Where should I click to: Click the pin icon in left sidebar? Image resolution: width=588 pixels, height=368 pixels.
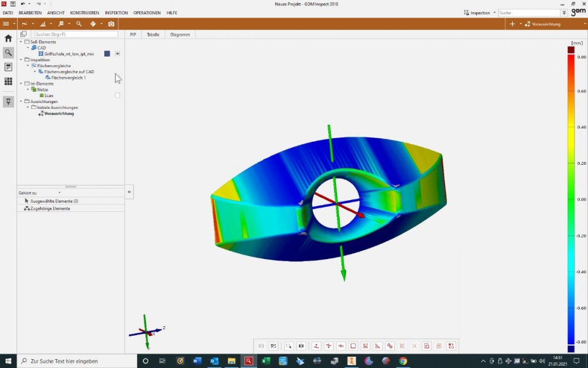[8, 101]
